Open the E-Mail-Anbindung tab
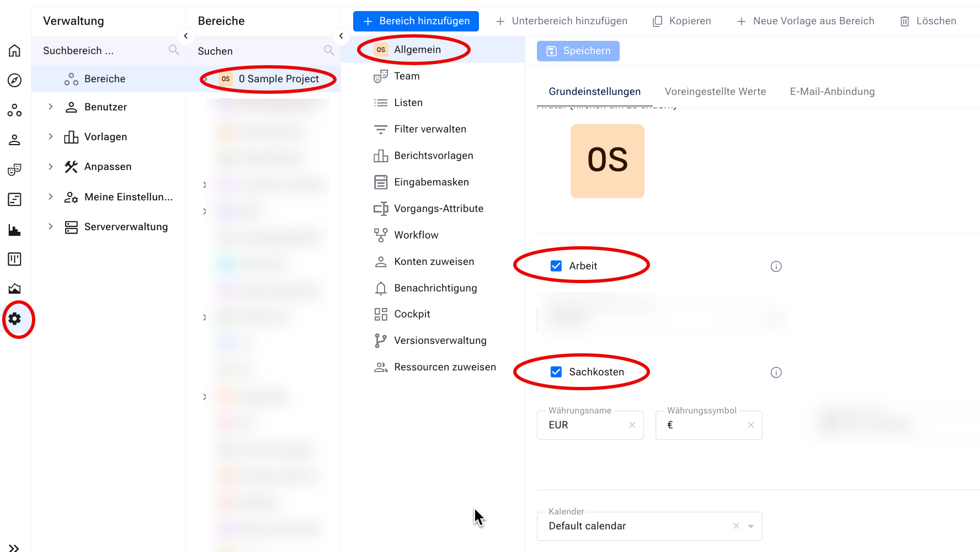The height and width of the screenshot is (552, 980). click(x=832, y=92)
